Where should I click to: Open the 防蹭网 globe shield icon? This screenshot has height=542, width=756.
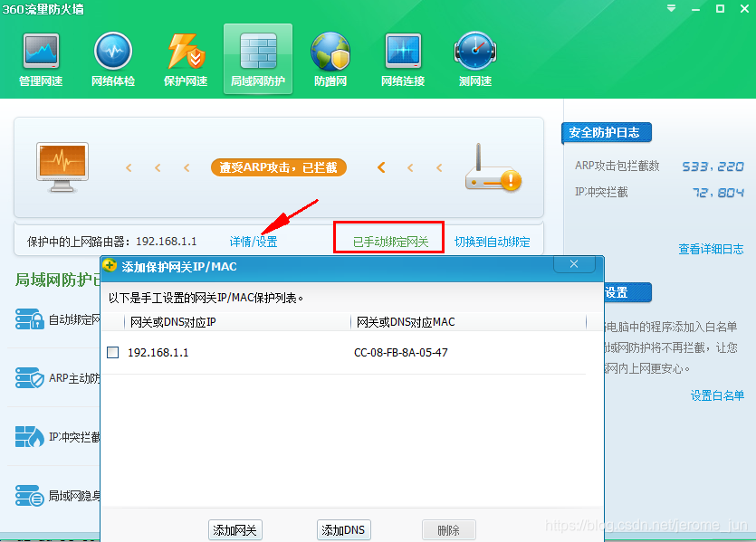pos(330,59)
